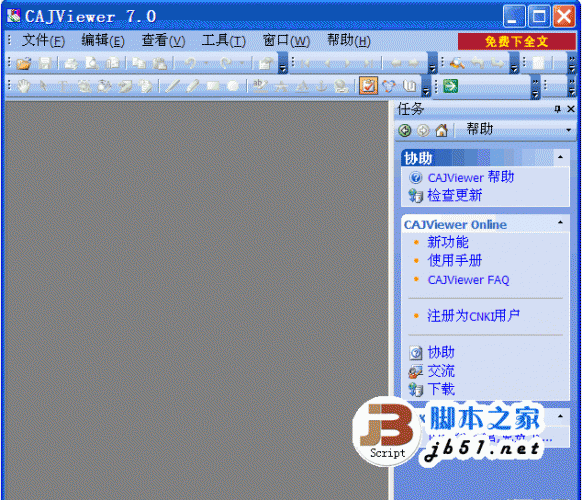Select the Rectangle annotation tool

click(213, 86)
